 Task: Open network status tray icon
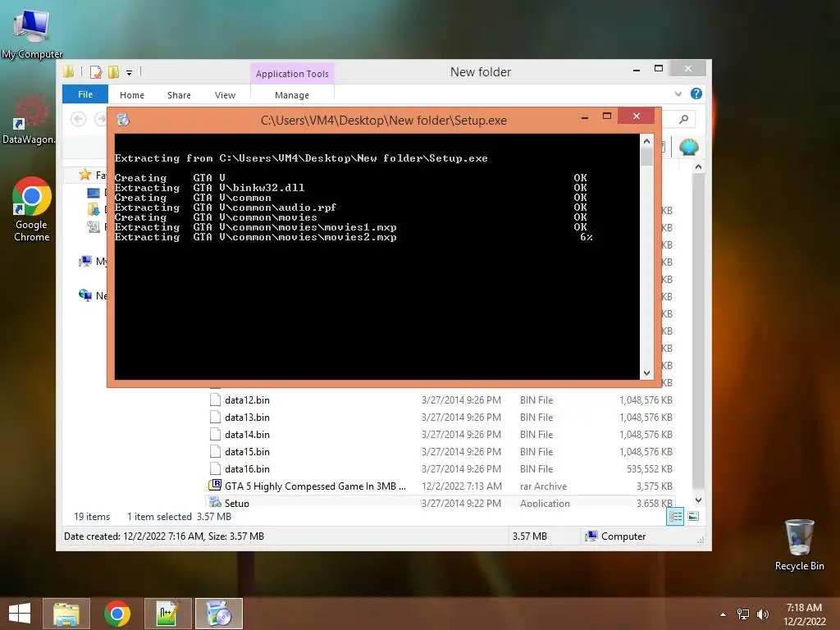click(743, 614)
